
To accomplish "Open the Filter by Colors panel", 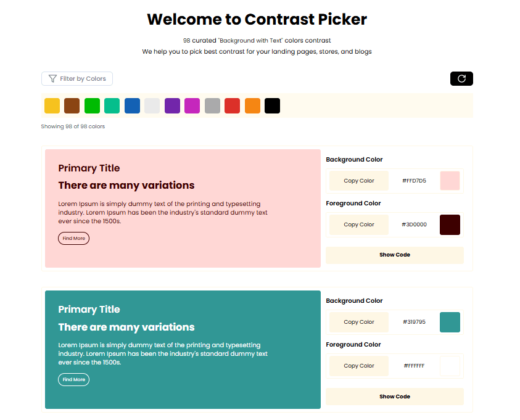I will (x=76, y=78).
